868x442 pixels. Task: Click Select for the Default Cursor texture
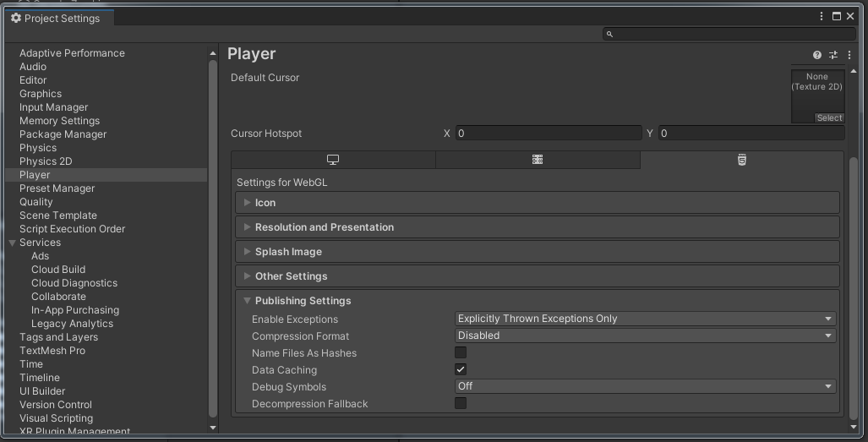click(829, 117)
